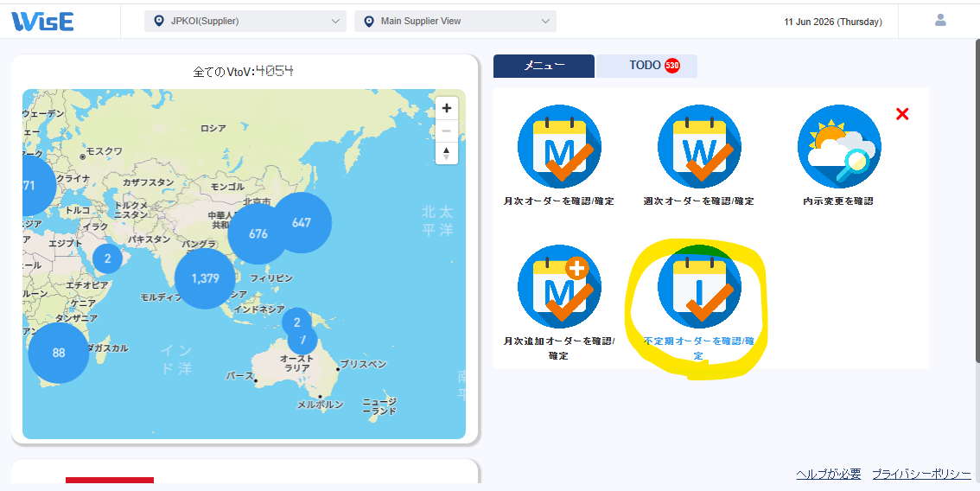Viewport: 980px width, 491px height.
Task: Reset map bearing with compass arrow button
Action: 446,153
